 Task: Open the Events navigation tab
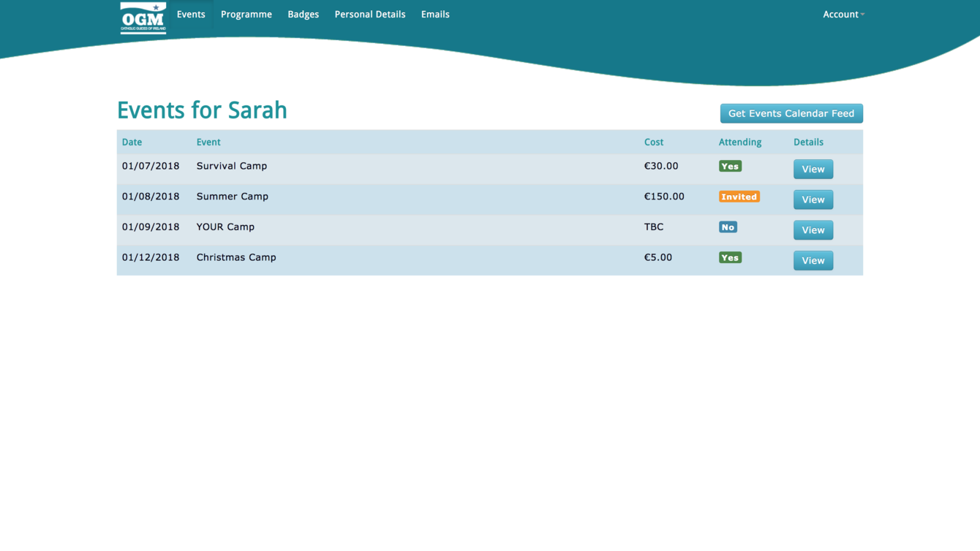click(x=191, y=14)
